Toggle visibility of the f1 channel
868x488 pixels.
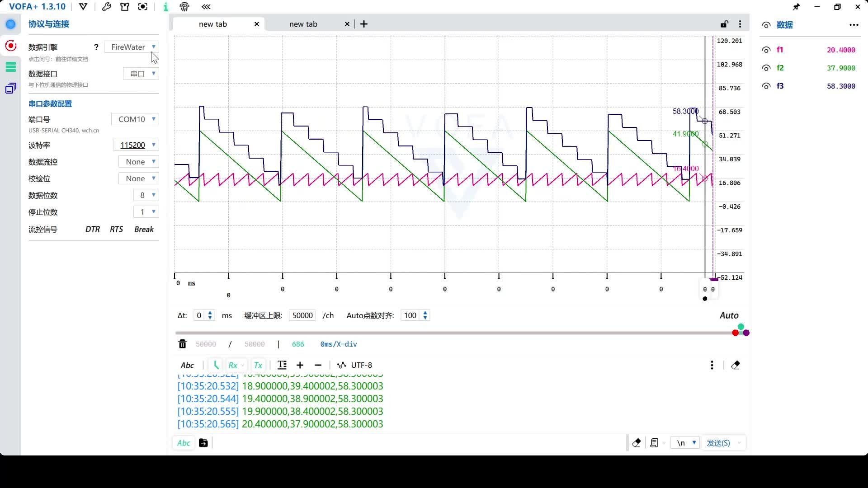[x=766, y=50]
